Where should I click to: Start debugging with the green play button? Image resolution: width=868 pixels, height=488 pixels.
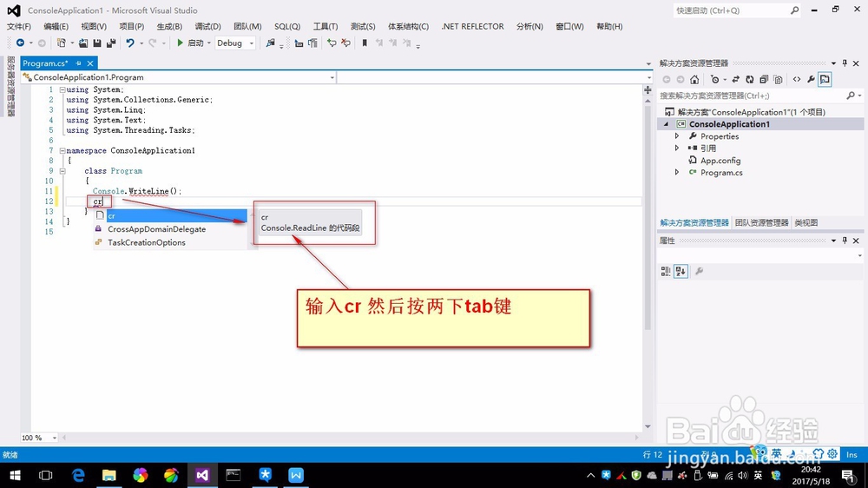point(180,43)
